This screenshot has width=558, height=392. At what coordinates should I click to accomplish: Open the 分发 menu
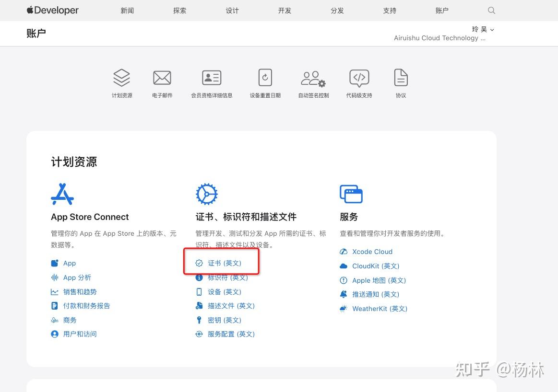(337, 11)
